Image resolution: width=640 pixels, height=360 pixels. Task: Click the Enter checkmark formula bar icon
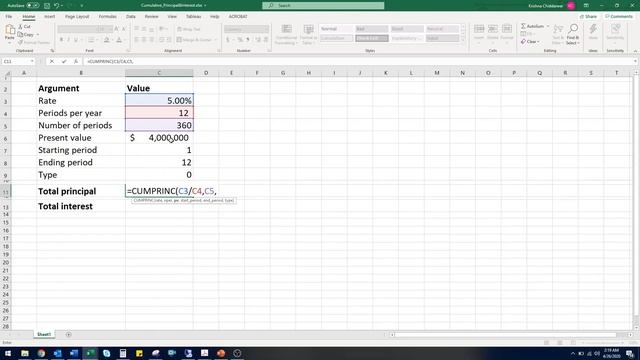pos(64,61)
